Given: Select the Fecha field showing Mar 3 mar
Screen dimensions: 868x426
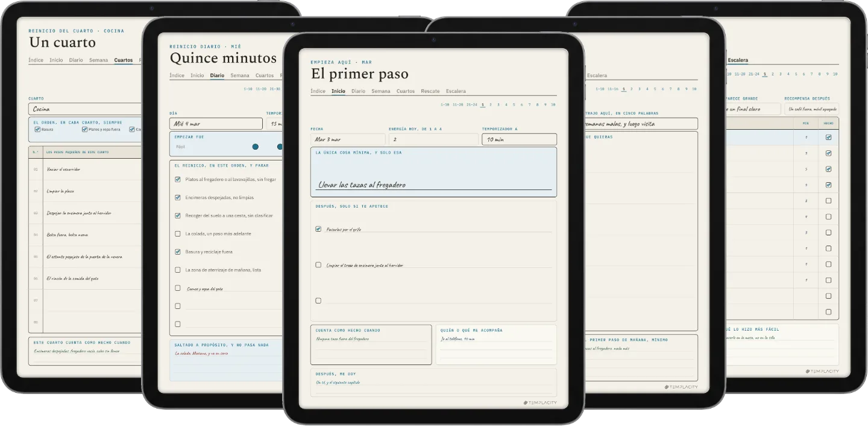Looking at the screenshot, I should pyautogui.click(x=348, y=139).
